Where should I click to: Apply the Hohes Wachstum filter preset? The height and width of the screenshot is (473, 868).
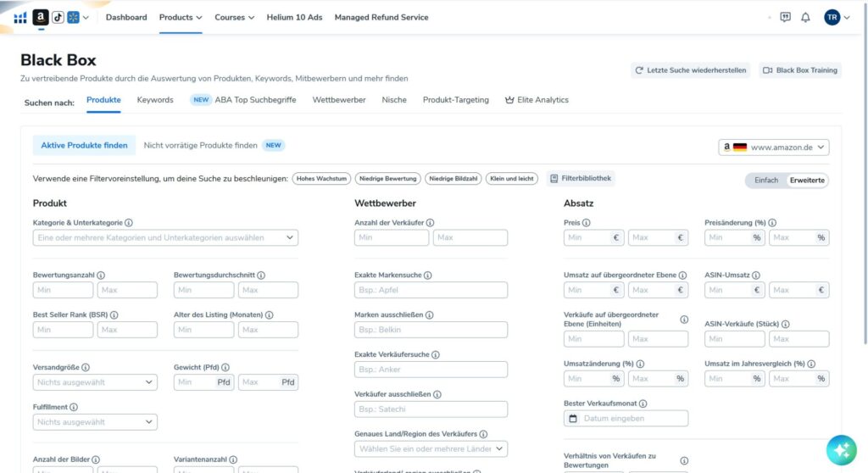tap(321, 178)
